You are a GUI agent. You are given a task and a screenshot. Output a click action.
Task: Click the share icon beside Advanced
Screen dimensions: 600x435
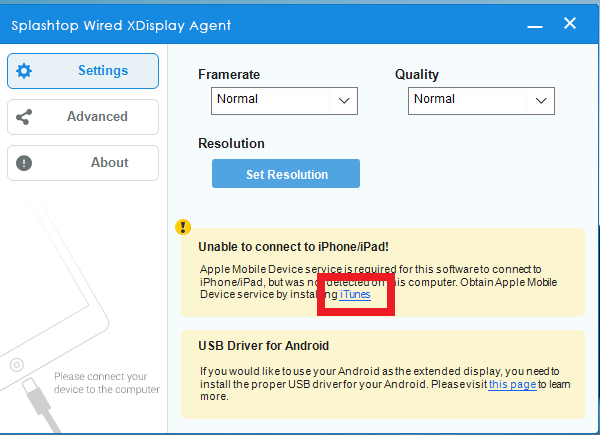(x=24, y=117)
